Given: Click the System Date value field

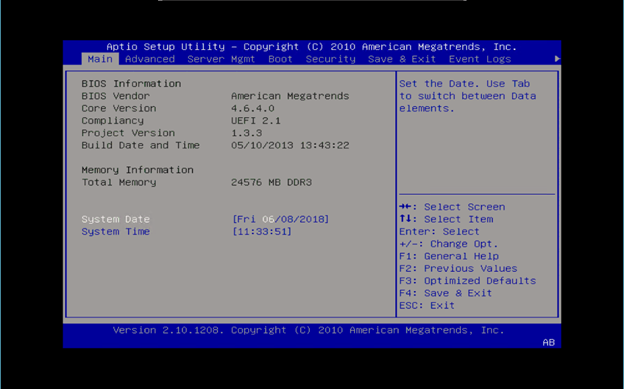Looking at the screenshot, I should [281, 219].
